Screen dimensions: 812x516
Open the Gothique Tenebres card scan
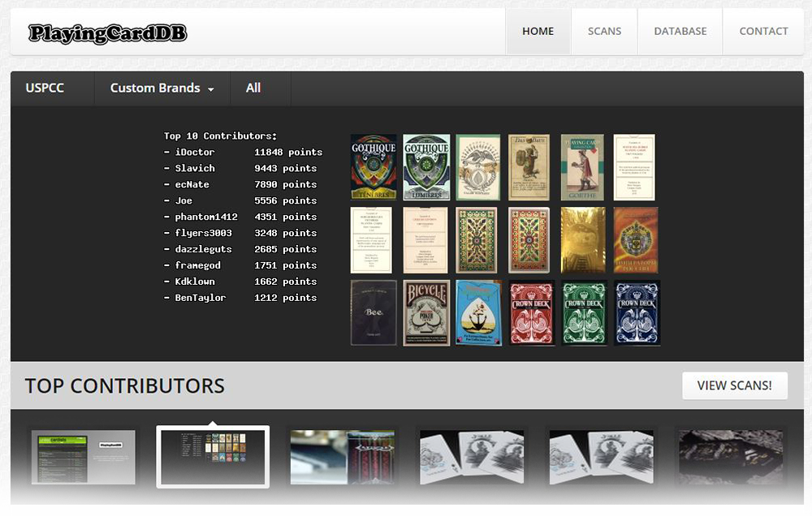click(x=374, y=167)
